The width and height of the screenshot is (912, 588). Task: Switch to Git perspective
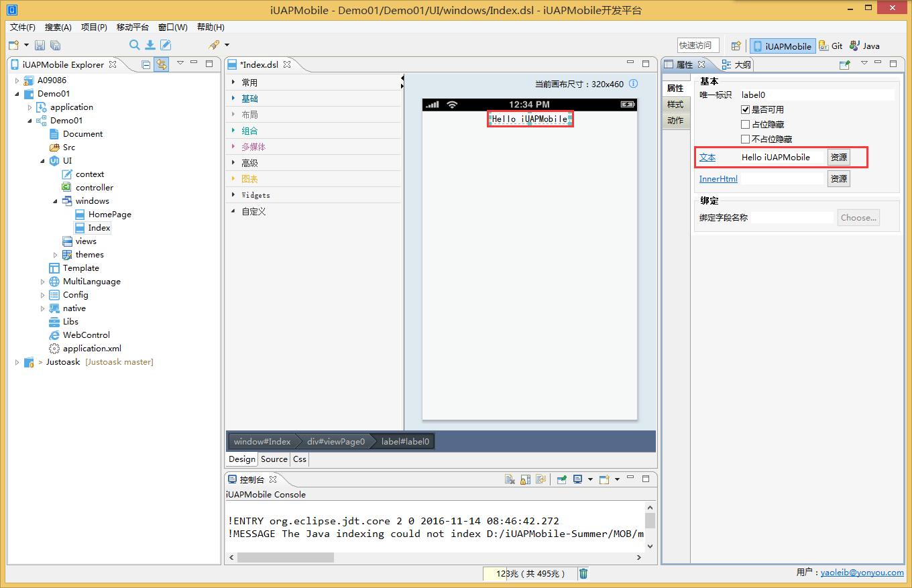point(832,46)
